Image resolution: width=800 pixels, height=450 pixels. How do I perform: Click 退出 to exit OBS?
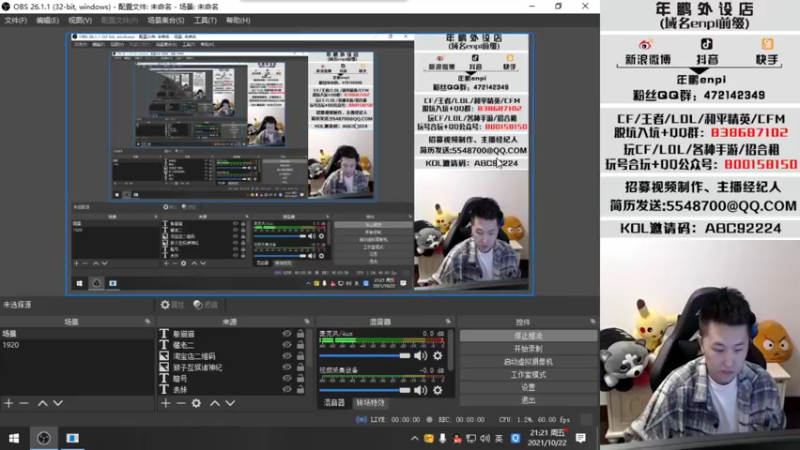click(528, 400)
